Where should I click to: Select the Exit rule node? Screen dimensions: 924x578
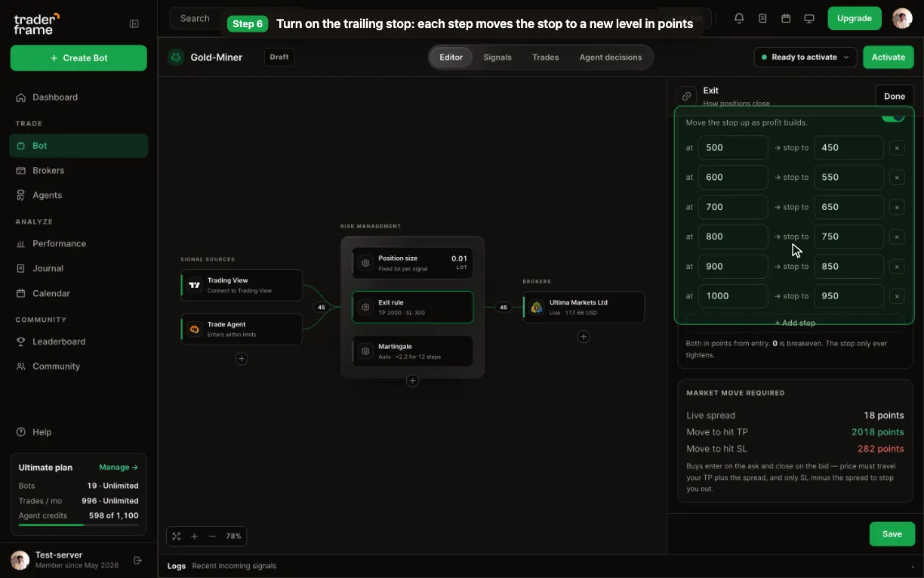pos(413,308)
